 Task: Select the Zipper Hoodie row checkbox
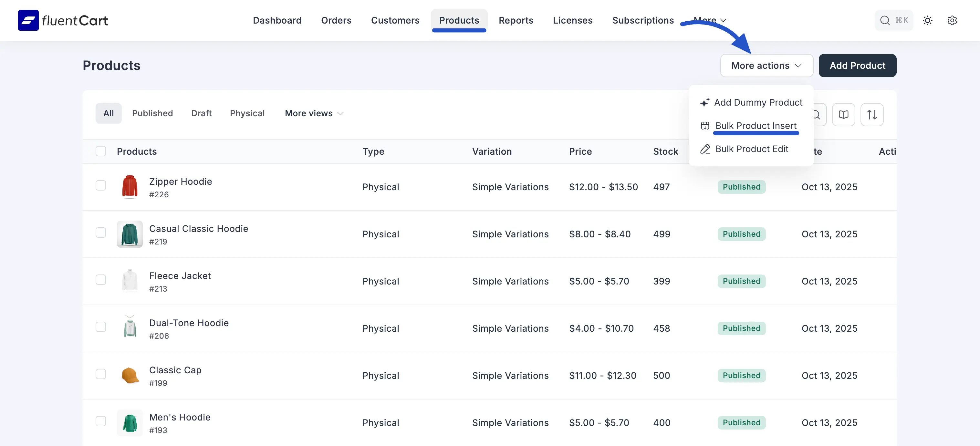point(101,186)
